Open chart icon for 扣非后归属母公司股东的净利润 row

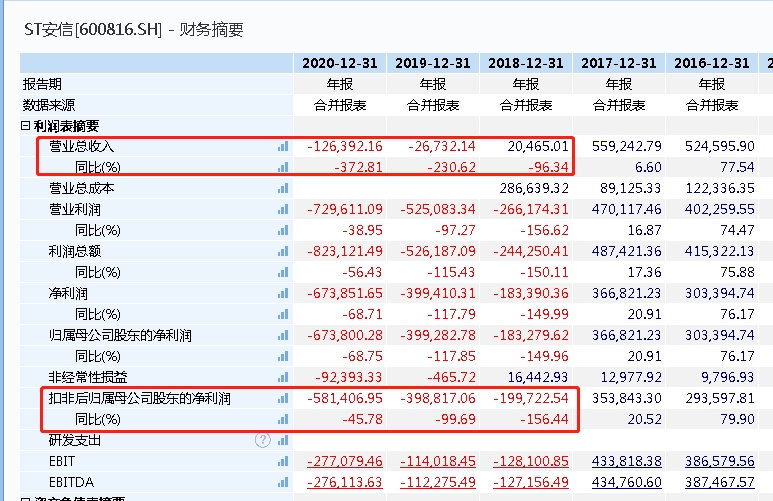282,398
